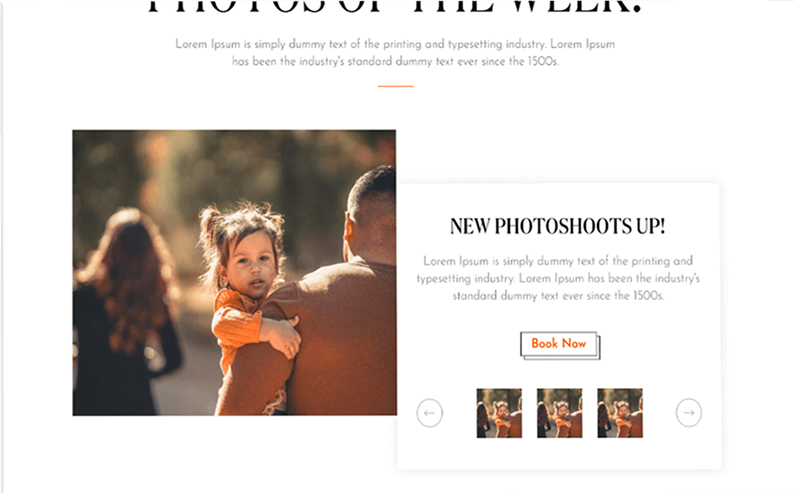
Task: Click the next arrow circle in the carousel
Action: click(x=689, y=413)
